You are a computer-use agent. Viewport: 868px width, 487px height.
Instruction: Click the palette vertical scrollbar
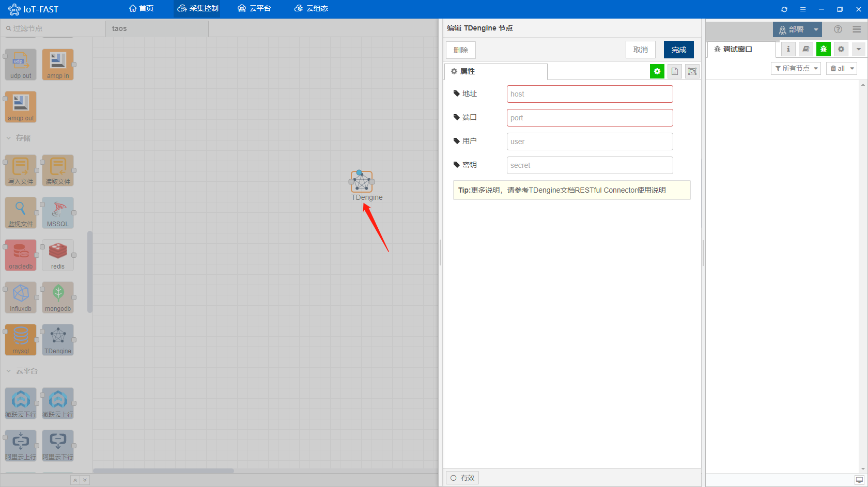(90, 272)
